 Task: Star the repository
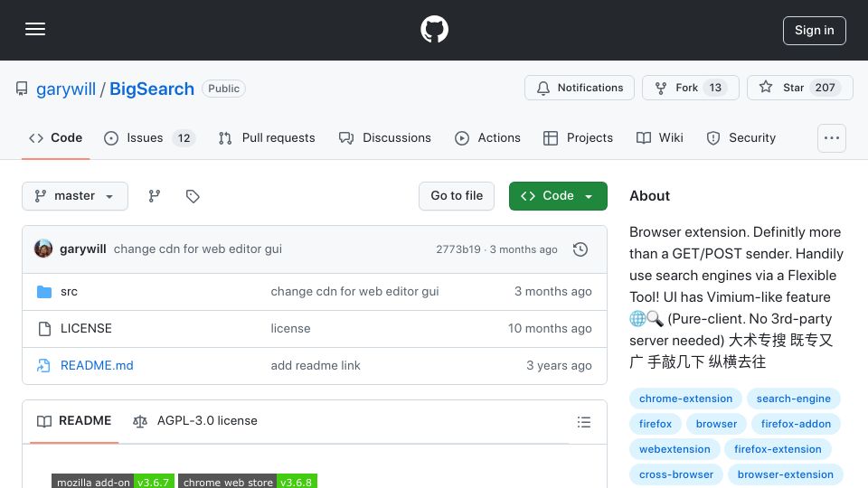(x=800, y=88)
